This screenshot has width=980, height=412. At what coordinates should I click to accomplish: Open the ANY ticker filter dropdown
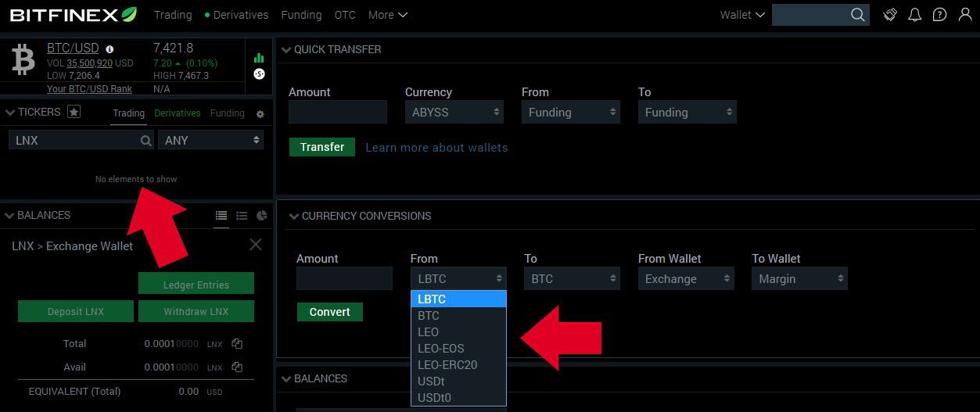pyautogui.click(x=211, y=141)
